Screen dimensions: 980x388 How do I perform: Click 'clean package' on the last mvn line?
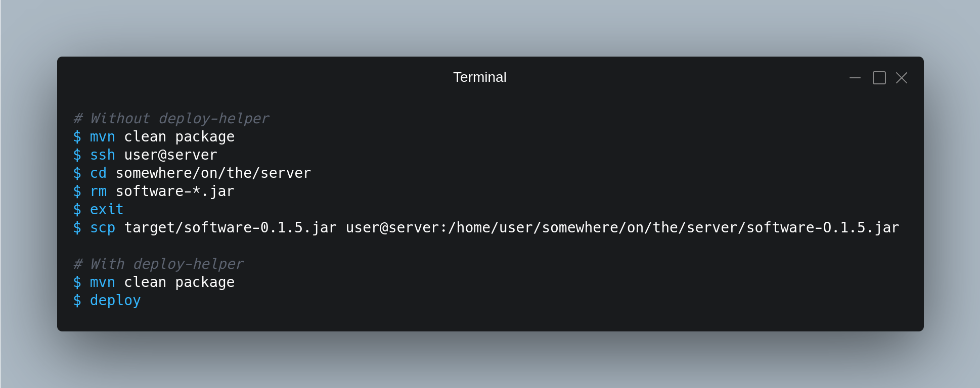[180, 282]
